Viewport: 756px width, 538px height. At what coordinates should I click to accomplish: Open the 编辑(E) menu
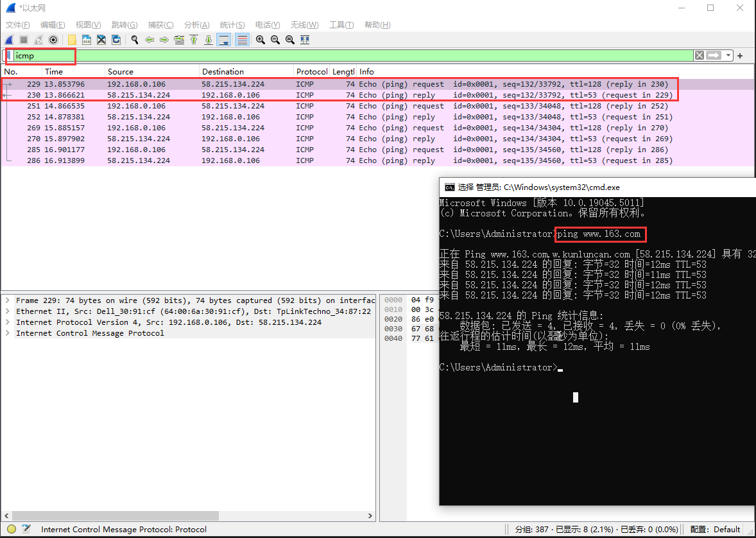53,24
